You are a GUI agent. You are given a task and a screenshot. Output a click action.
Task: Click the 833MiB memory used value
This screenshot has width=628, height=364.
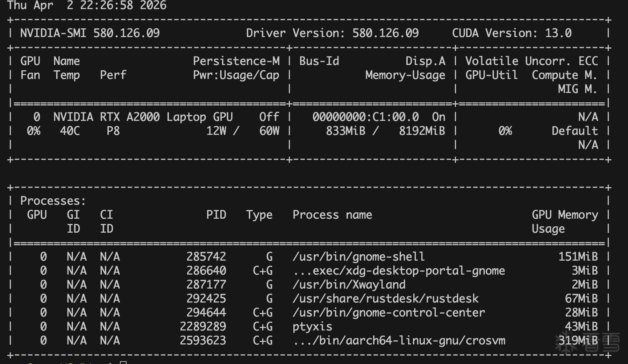pos(345,131)
